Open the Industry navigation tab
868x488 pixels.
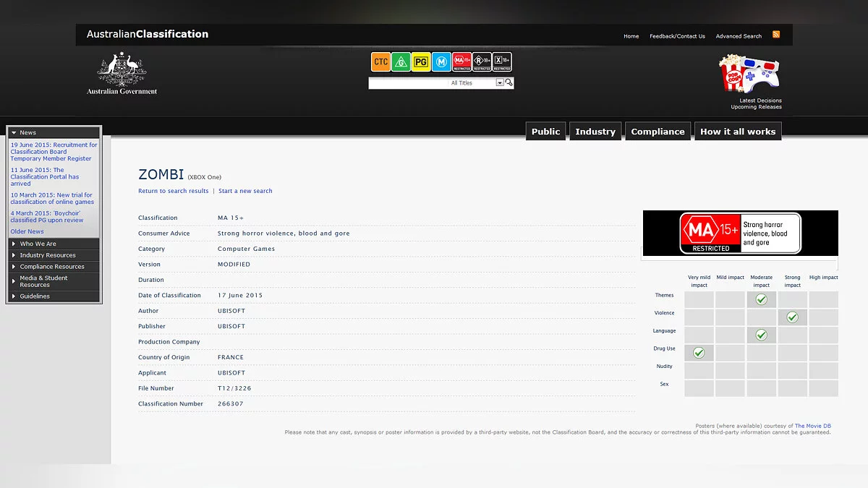595,132
